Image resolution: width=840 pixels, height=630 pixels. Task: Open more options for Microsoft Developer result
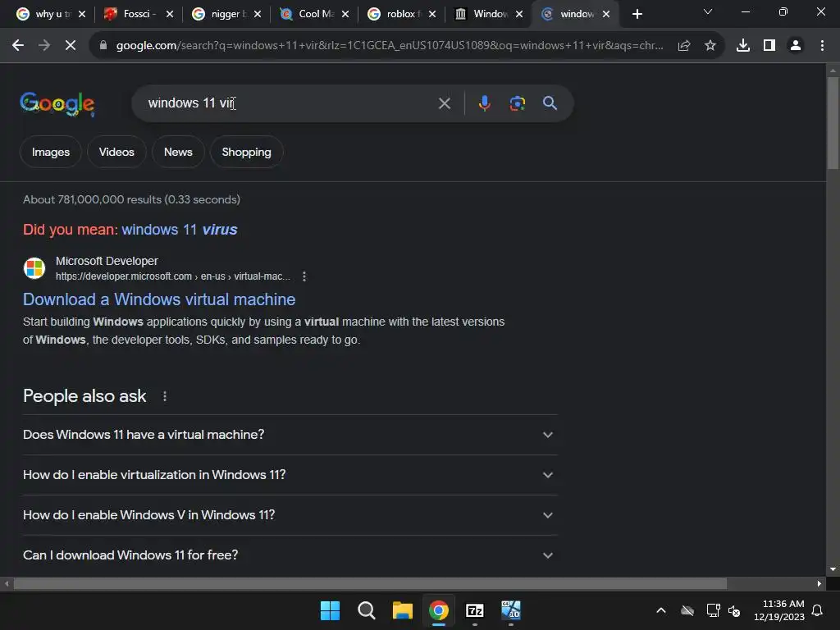[x=304, y=276]
